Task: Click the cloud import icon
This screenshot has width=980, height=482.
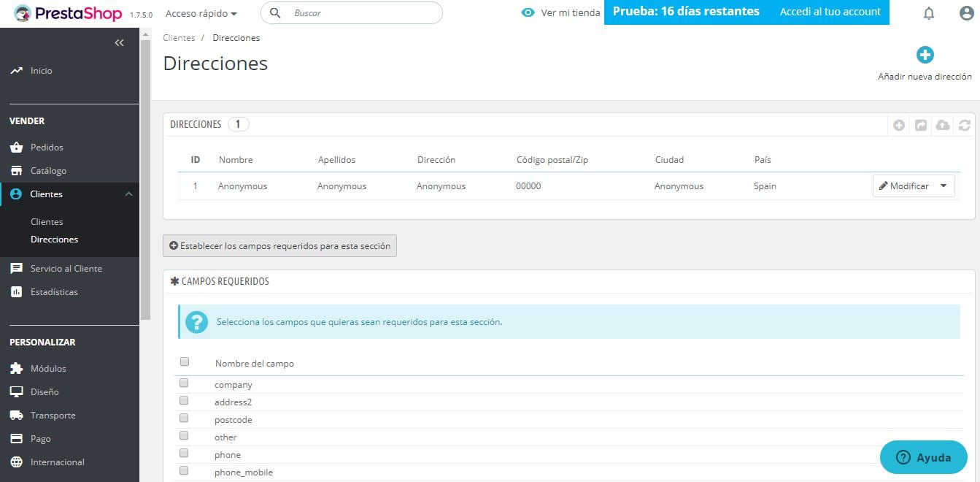Action: click(942, 124)
